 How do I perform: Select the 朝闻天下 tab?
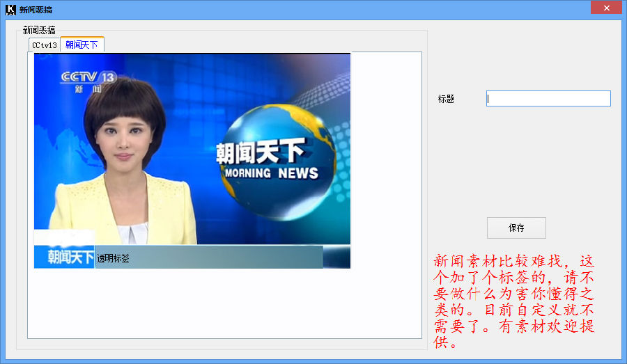pos(82,45)
